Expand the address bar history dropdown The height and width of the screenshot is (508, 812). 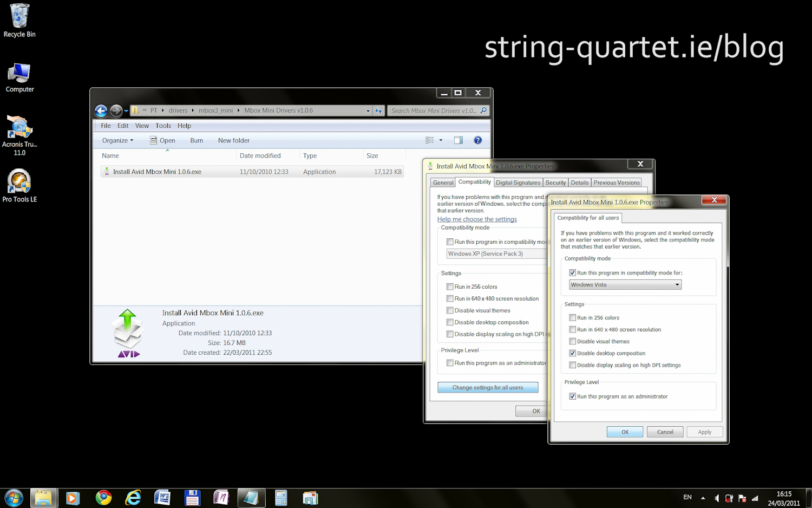coord(368,110)
